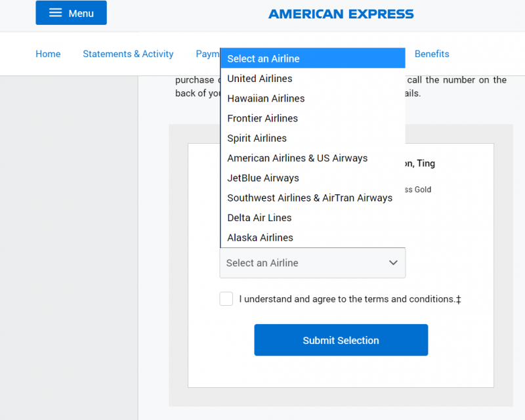
Task: Open the partially hidden Payments tab
Action: [207, 54]
